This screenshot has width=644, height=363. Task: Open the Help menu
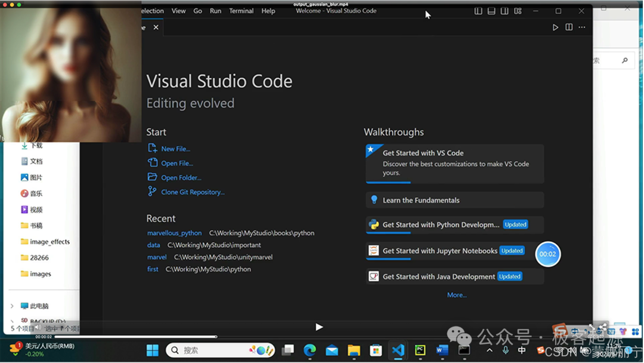tap(268, 11)
